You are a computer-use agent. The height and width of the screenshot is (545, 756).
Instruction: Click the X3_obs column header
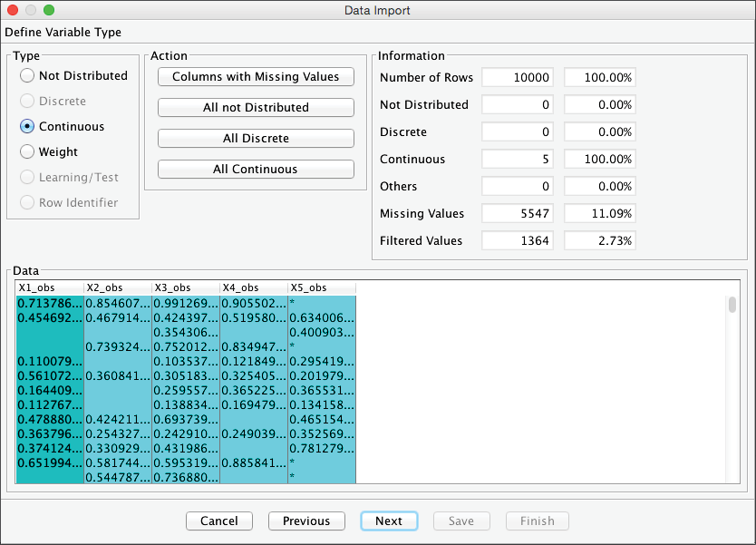tap(186, 288)
